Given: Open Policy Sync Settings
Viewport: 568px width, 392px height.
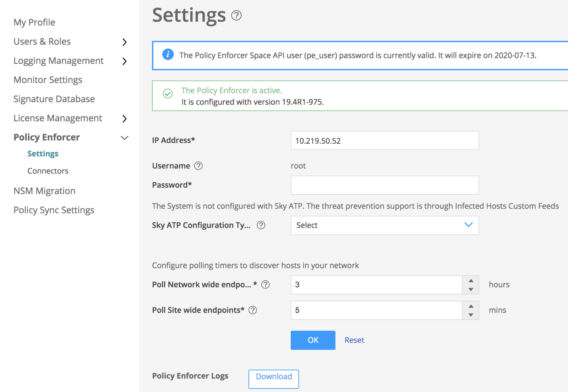Looking at the screenshot, I should coord(54,210).
